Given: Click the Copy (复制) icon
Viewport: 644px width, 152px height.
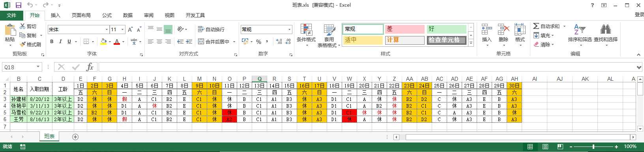Looking at the screenshot, I should point(22,35).
